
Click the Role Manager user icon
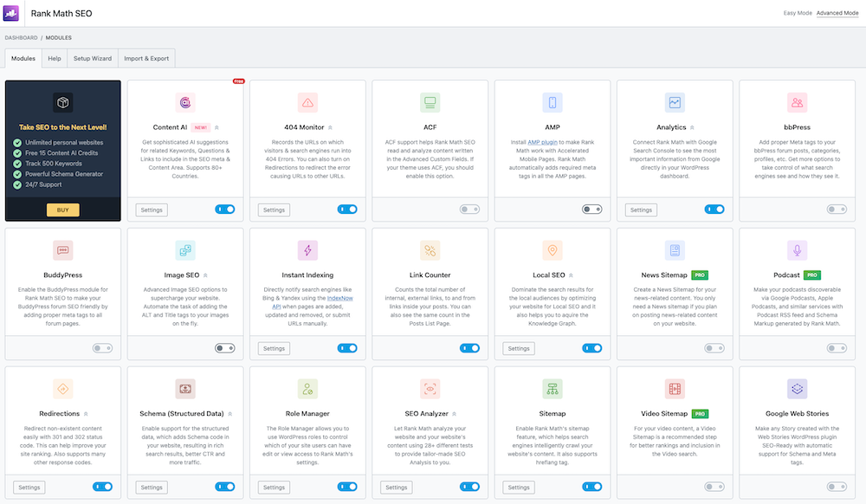click(307, 389)
